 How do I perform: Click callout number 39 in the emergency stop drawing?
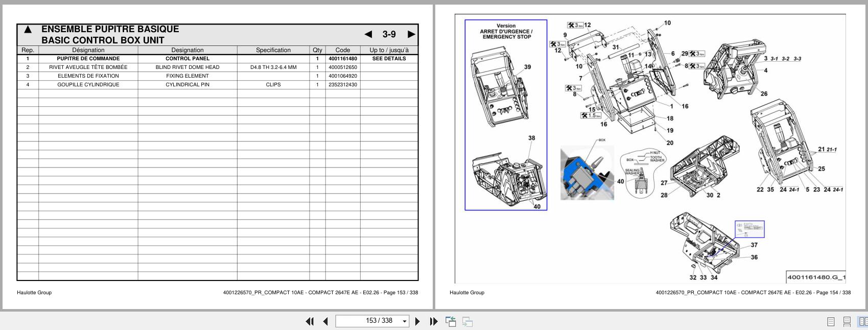click(527, 67)
